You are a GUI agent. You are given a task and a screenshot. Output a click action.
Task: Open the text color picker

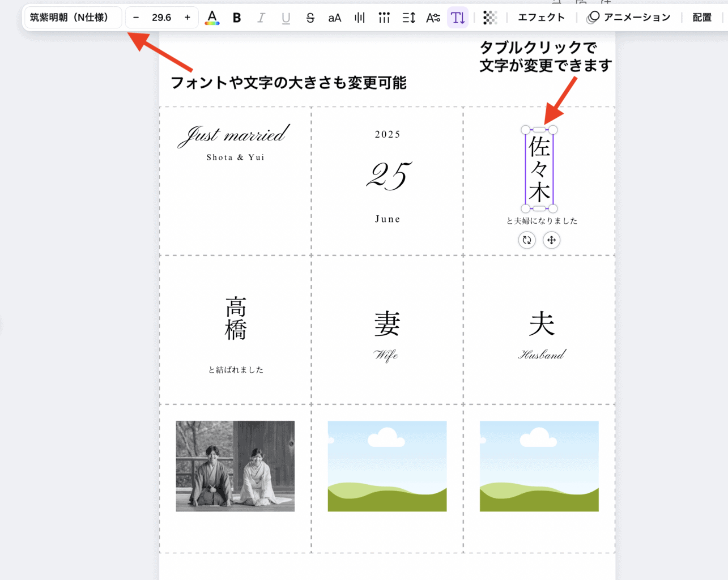click(x=212, y=18)
